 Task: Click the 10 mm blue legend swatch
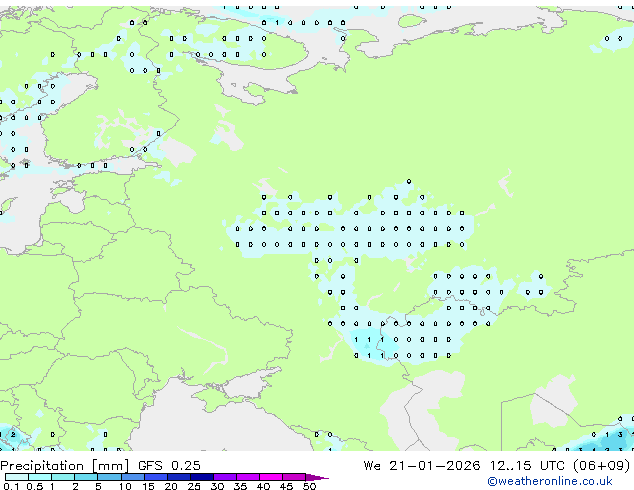tap(133, 477)
